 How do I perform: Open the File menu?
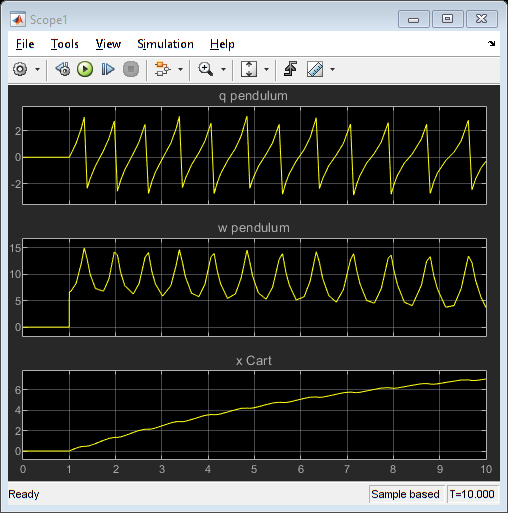(25, 44)
